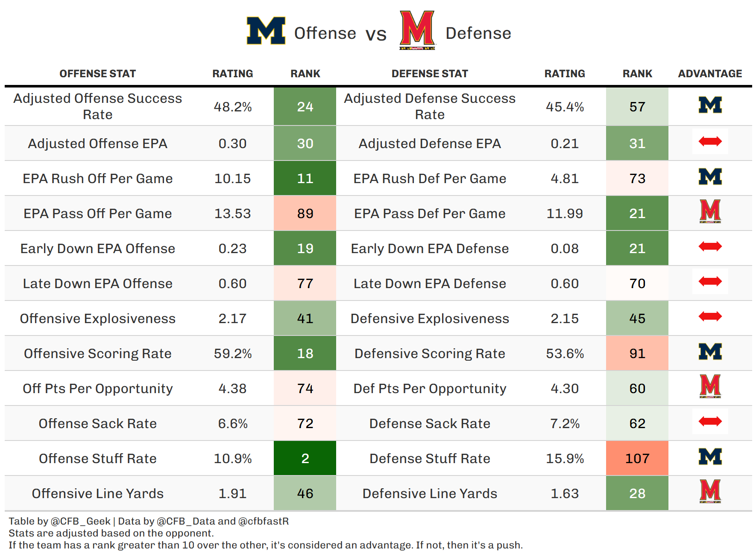
Task: Click the push arrow in Adjusted EPA row
Action: point(710,141)
